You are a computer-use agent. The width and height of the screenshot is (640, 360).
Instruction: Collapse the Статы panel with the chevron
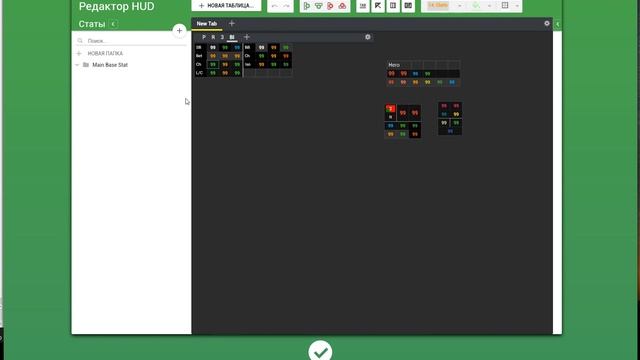113,24
